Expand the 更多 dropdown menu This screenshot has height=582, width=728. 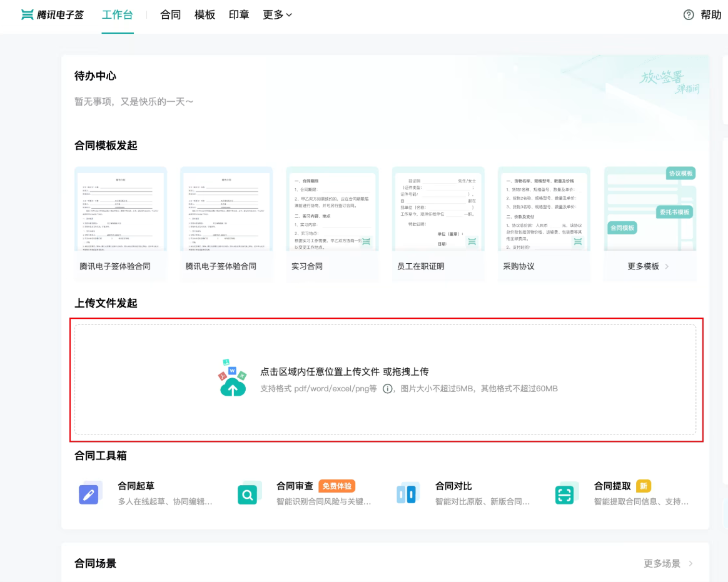(x=277, y=15)
